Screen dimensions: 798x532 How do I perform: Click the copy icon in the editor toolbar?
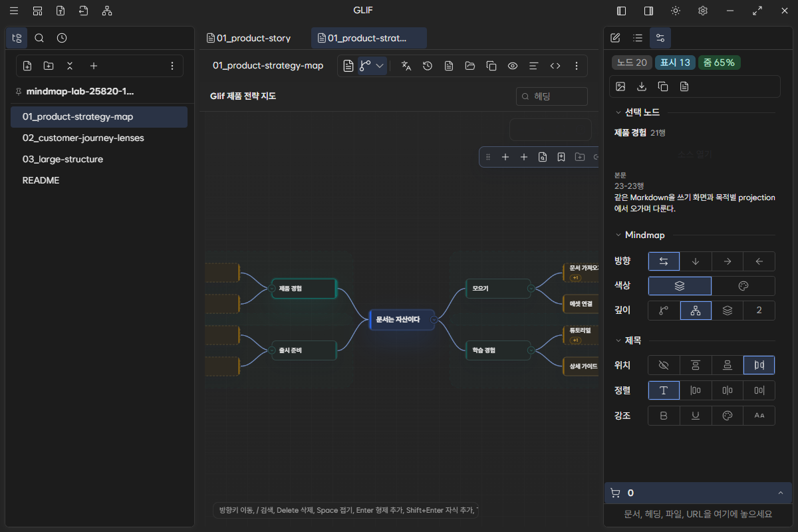[491, 66]
